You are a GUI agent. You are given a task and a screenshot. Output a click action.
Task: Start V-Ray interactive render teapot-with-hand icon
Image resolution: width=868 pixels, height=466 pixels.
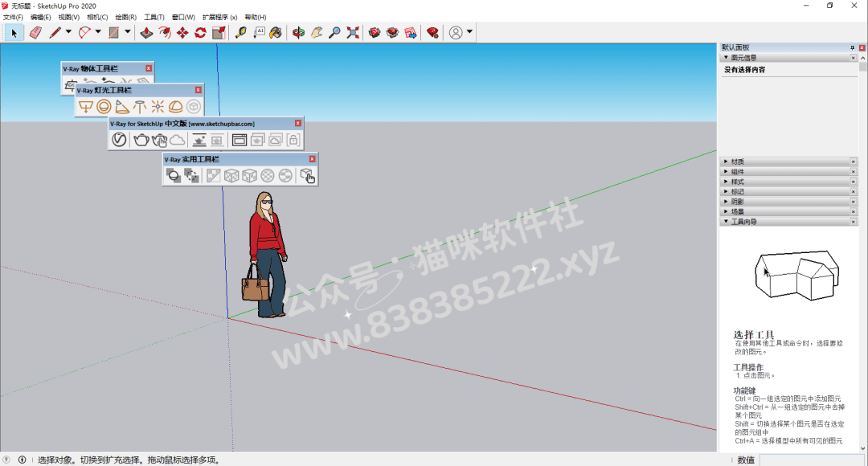tap(159, 140)
